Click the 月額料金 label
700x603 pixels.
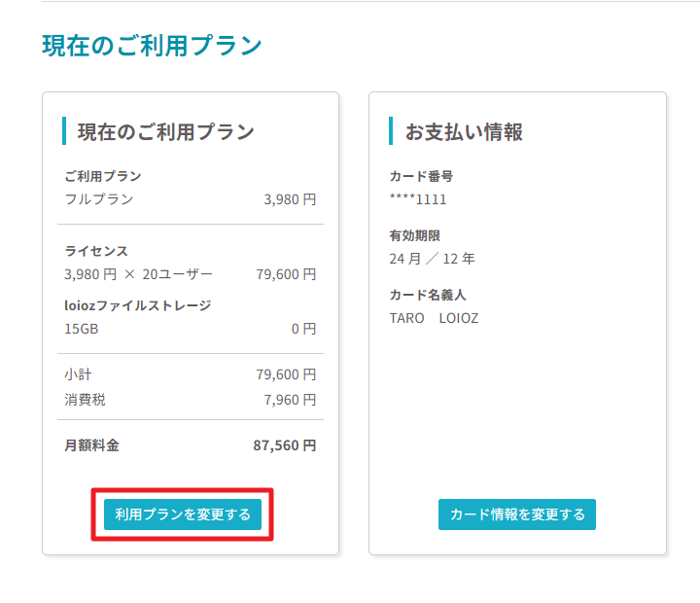coord(91,445)
